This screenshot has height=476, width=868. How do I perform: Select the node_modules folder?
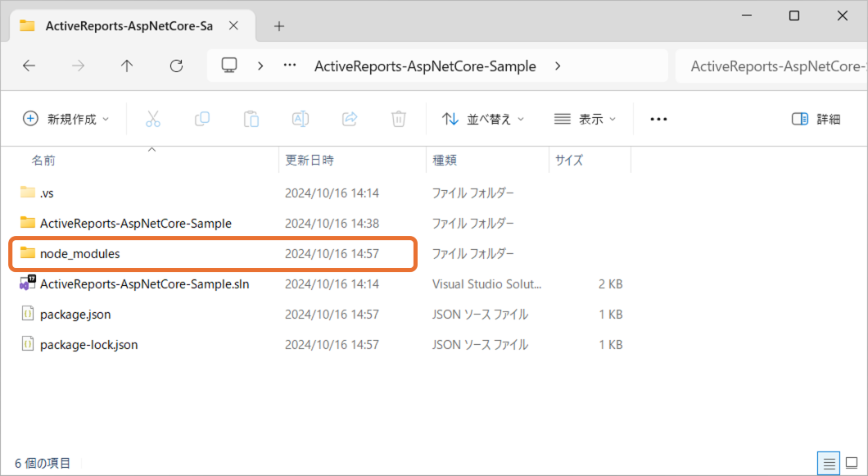tap(79, 254)
